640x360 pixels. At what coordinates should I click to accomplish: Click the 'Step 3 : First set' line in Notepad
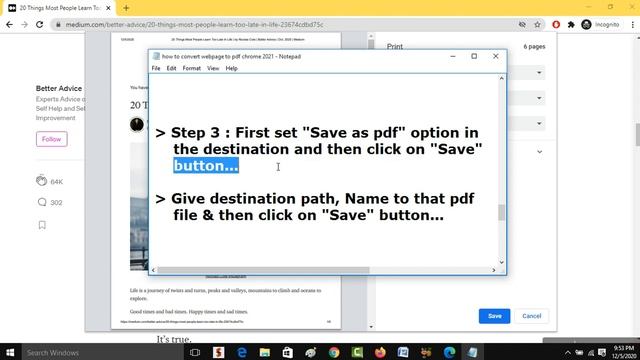(317, 133)
